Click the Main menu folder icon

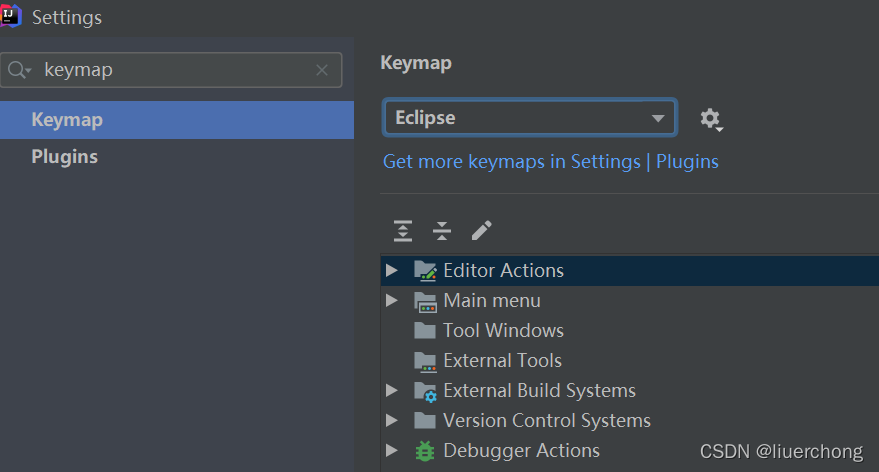tap(425, 302)
